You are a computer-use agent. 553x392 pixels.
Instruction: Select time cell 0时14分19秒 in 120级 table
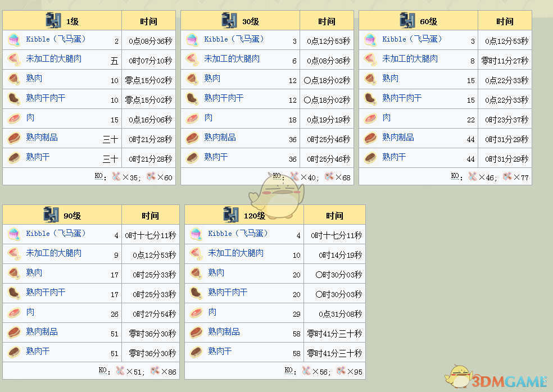(x=341, y=255)
